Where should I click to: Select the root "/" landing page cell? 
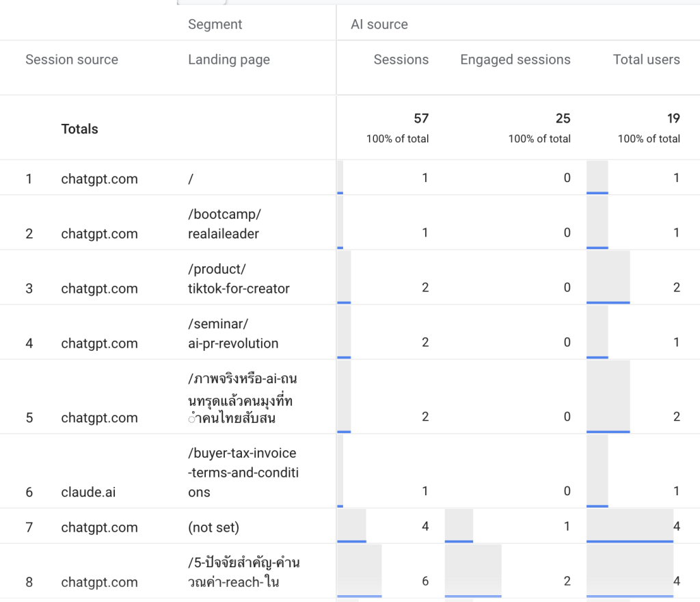click(x=191, y=179)
